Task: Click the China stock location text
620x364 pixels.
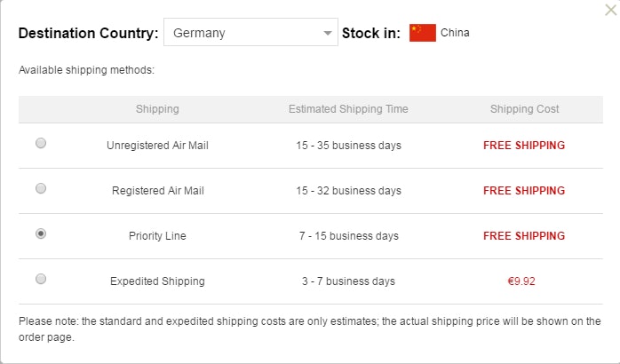Action: tap(455, 34)
